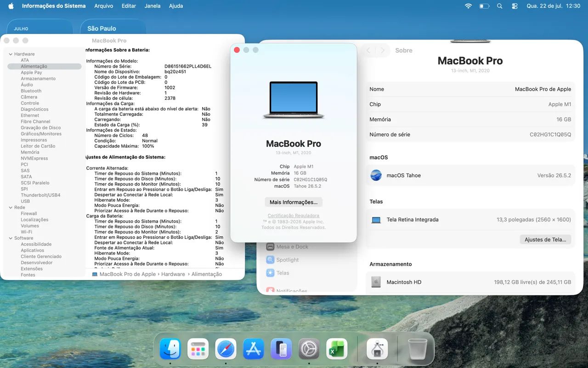588x368 pixels.
Task: Click Mesa e Dock icon in Settings sidebar
Action: [270, 247]
